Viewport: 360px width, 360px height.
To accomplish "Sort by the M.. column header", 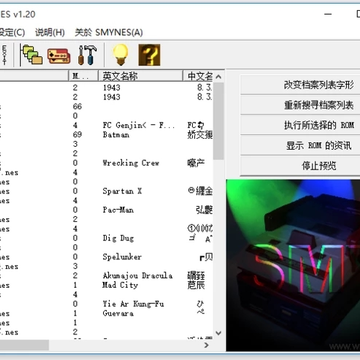I will pyautogui.click(x=83, y=76).
